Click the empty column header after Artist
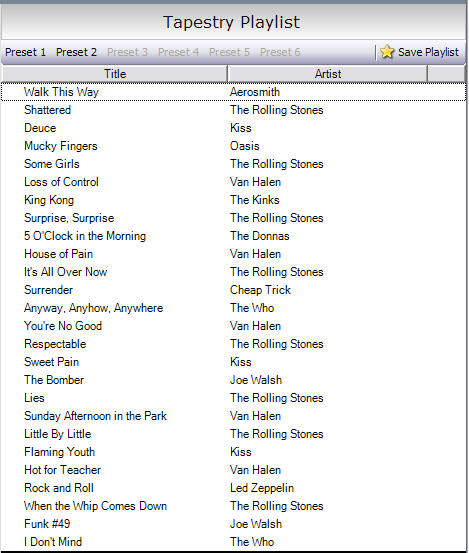This screenshot has height=553, width=469. (x=446, y=74)
